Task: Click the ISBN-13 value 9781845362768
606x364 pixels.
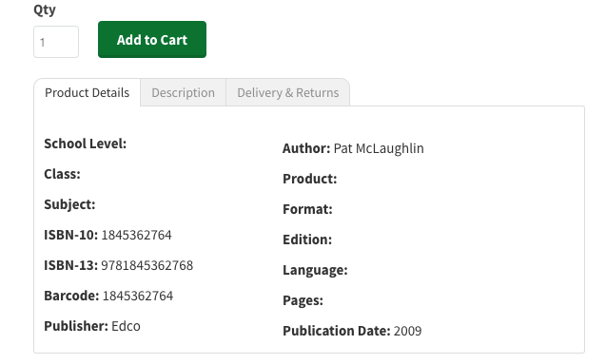Action: [147, 265]
